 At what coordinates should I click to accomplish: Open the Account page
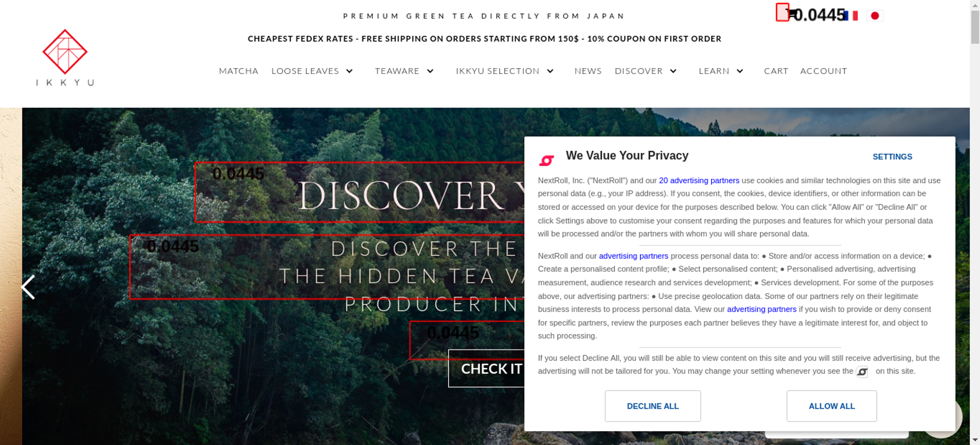point(824,71)
